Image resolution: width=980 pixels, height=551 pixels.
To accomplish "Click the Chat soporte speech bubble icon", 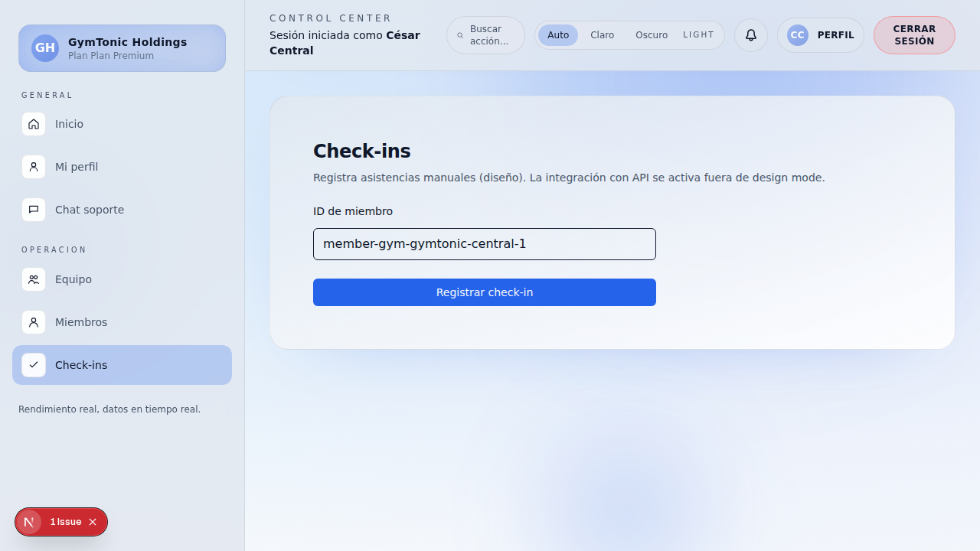I will tap(34, 209).
